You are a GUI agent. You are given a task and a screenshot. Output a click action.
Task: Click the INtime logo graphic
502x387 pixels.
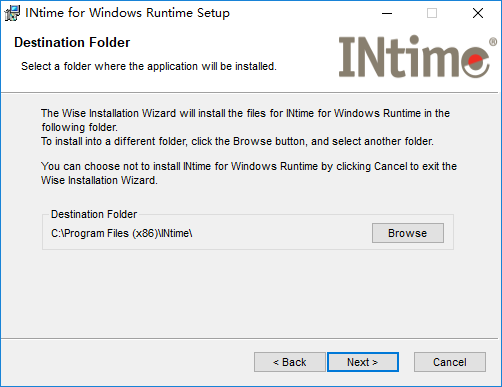(414, 57)
